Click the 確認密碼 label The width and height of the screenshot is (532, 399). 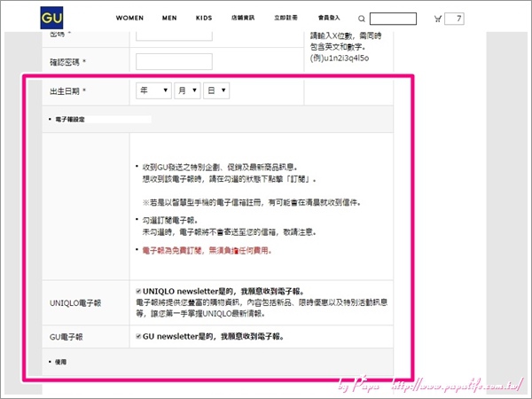click(x=65, y=62)
